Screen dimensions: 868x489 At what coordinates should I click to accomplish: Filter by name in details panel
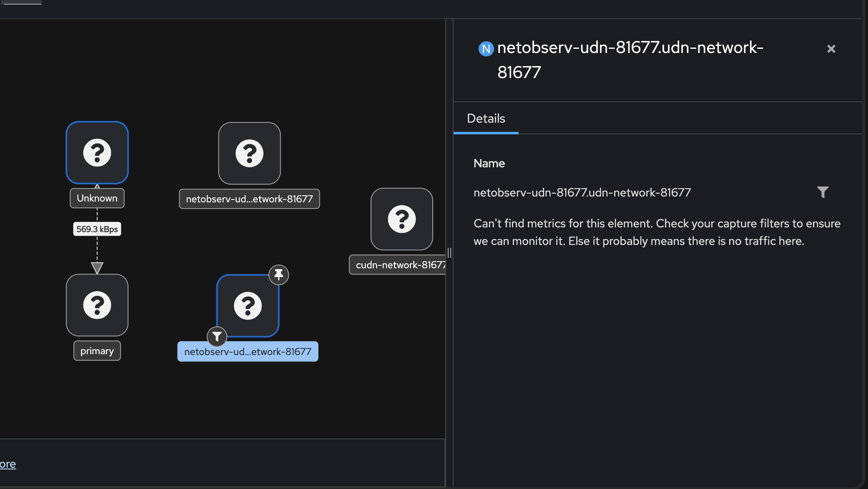[823, 192]
